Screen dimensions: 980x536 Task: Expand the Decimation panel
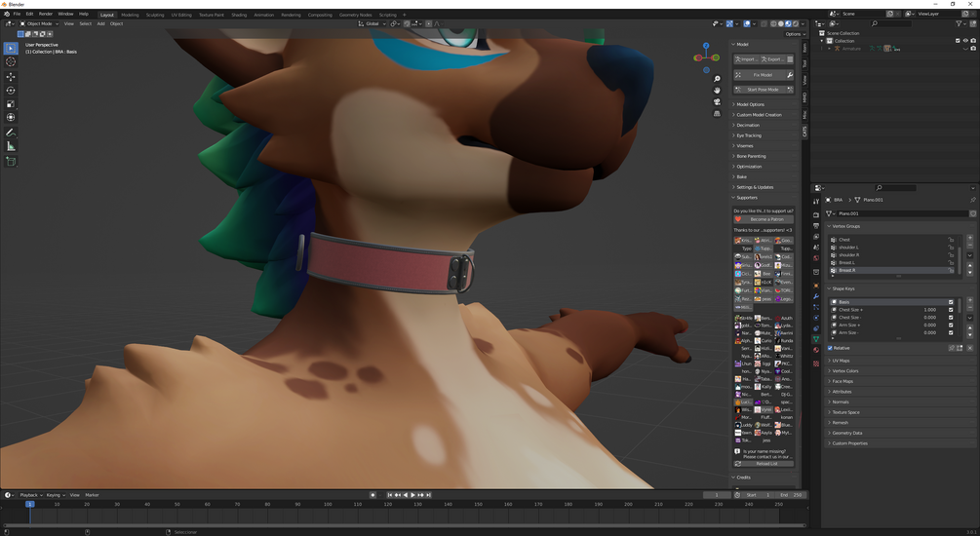748,125
